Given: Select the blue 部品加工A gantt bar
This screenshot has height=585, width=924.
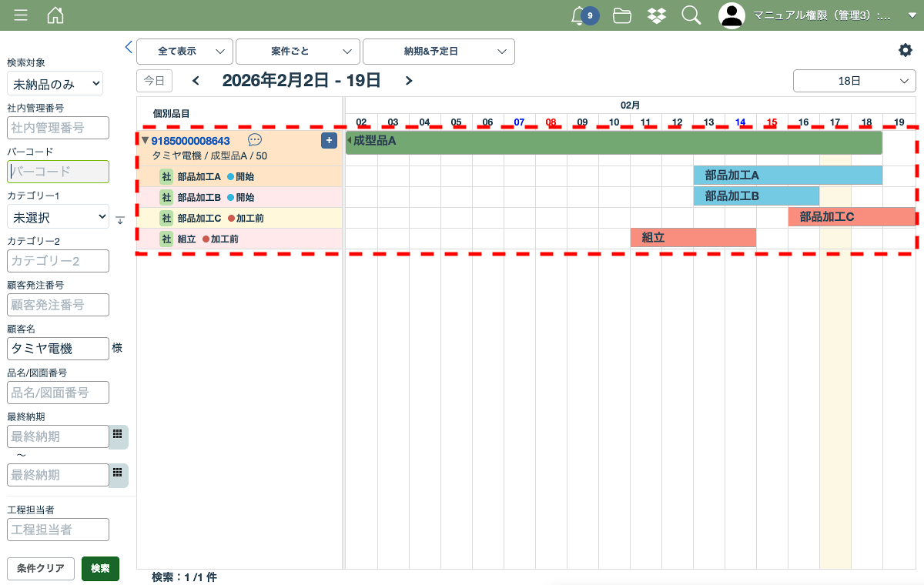Looking at the screenshot, I should [787, 175].
